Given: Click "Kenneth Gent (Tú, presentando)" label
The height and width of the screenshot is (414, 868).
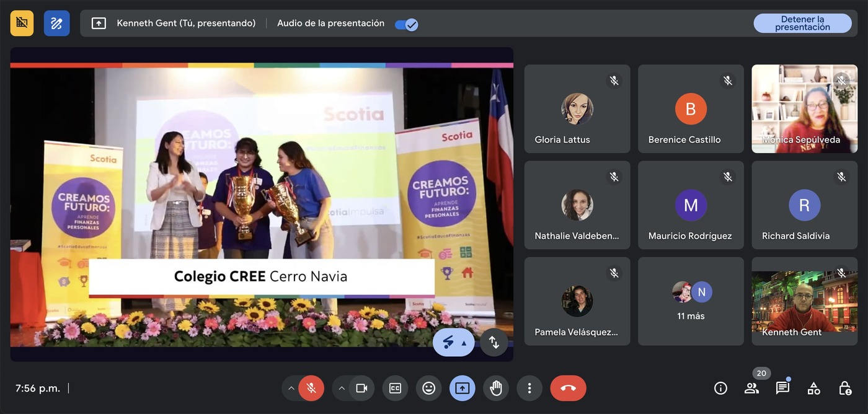Looking at the screenshot, I should click(186, 23).
